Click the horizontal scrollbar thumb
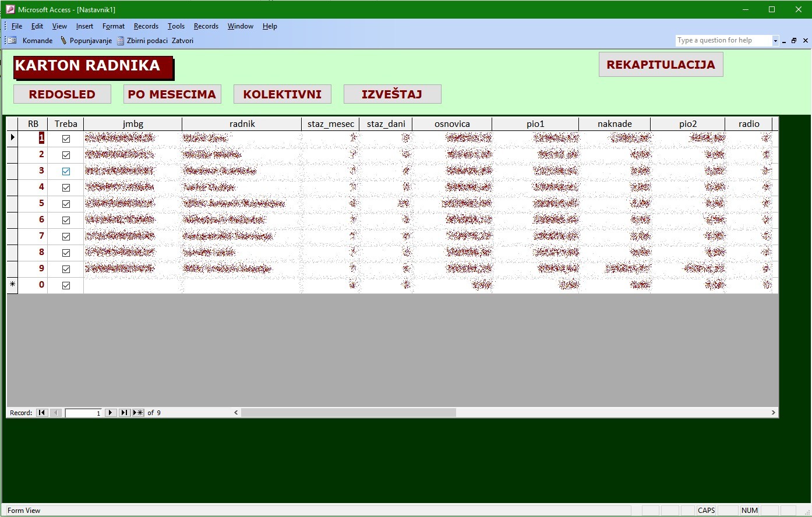 [348, 413]
